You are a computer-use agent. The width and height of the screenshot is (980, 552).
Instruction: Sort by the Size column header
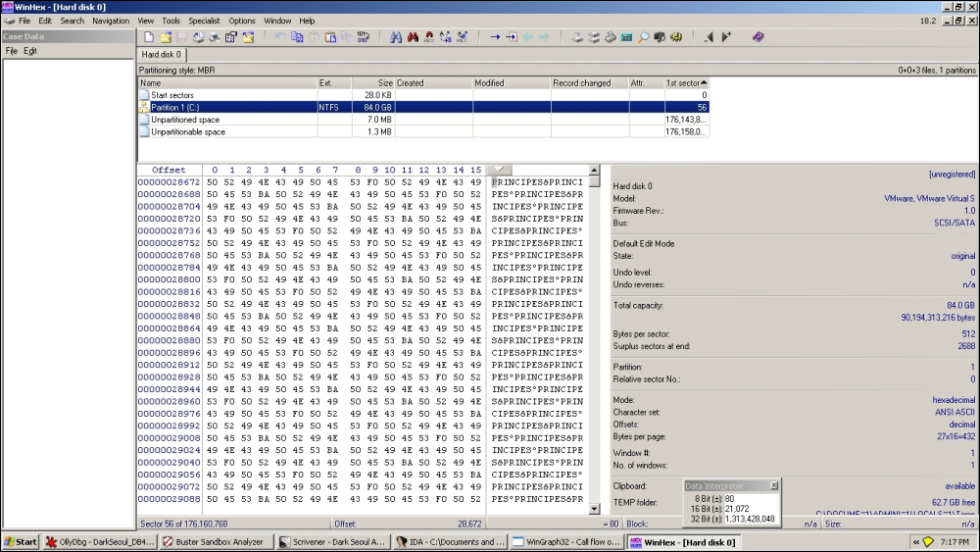tap(373, 82)
